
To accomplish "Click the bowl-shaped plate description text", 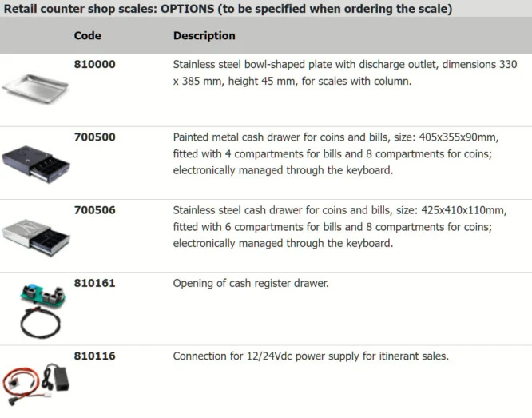I will pos(345,73).
